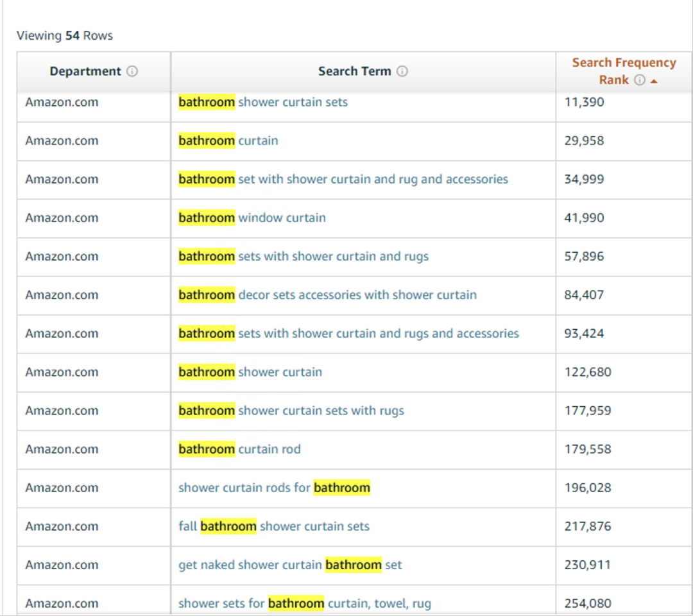
Task: Open "bathroom window curtain" search term link
Action: pyautogui.click(x=252, y=218)
